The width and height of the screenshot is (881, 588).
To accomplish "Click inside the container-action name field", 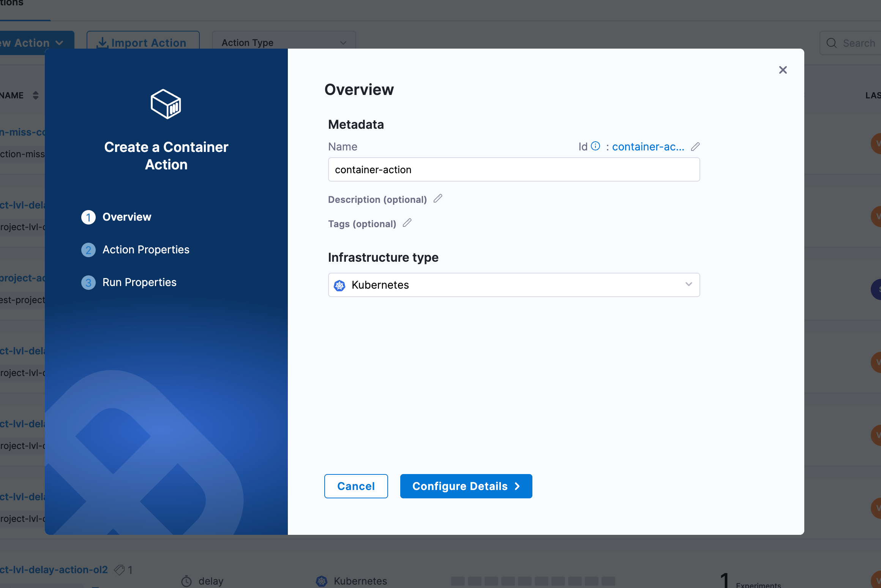I will (513, 169).
